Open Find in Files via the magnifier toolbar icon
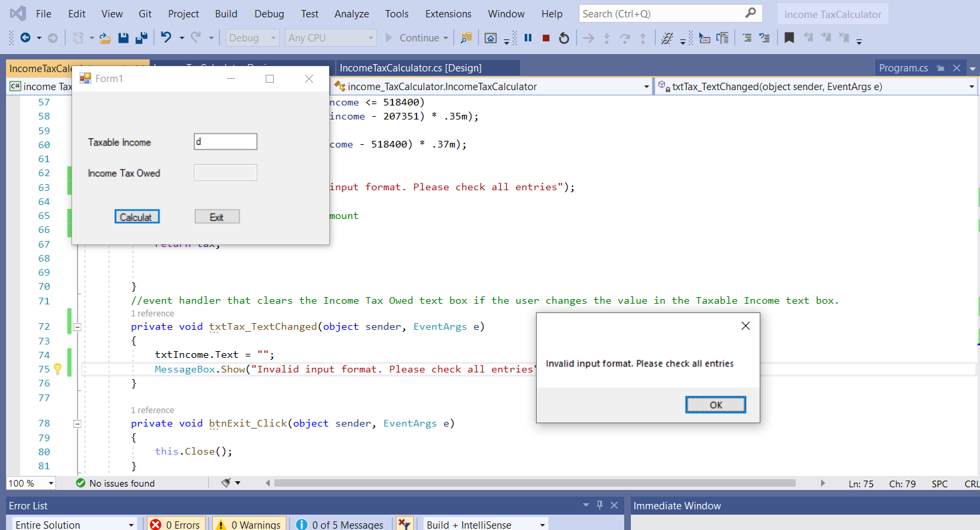The width and height of the screenshot is (980, 530). click(466, 38)
